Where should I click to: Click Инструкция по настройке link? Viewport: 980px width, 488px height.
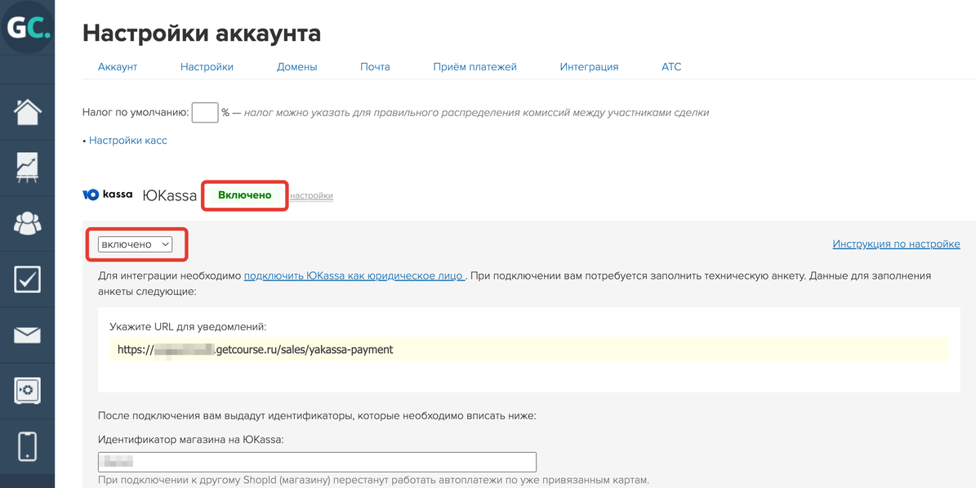[896, 243]
